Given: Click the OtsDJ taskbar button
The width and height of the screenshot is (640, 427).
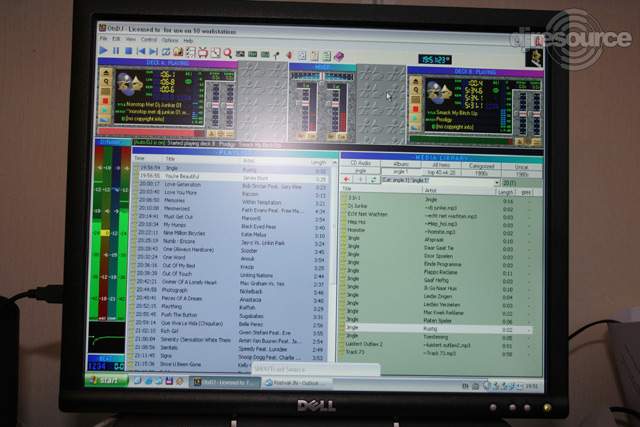Looking at the screenshot, I should [226, 382].
